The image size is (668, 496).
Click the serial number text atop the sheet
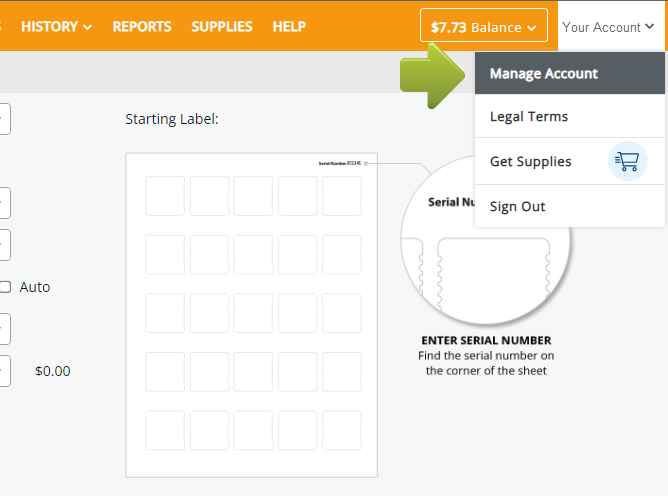point(340,163)
